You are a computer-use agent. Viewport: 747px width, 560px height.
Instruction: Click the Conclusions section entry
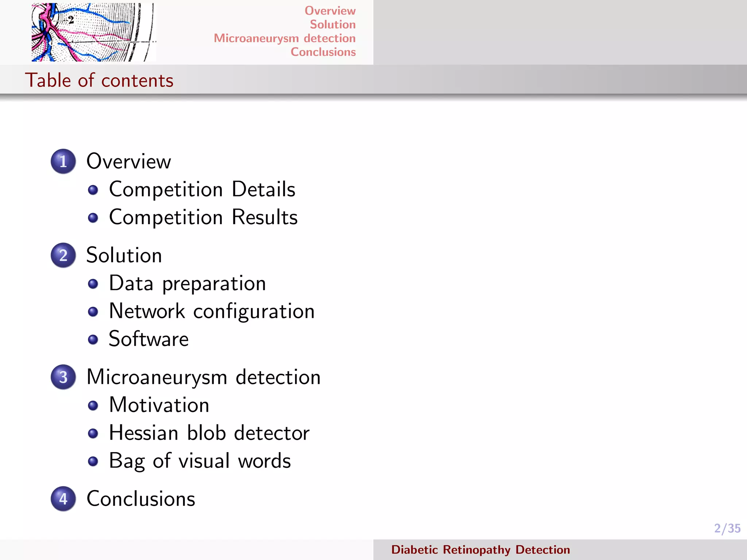point(141,499)
